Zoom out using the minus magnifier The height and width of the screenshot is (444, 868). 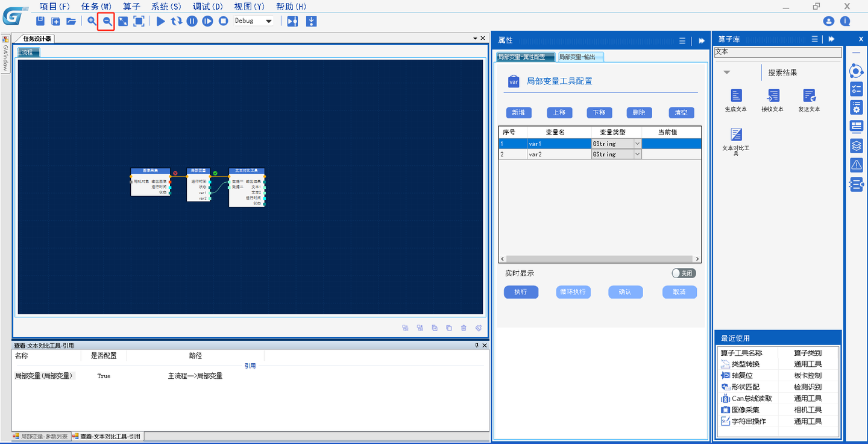click(x=107, y=21)
